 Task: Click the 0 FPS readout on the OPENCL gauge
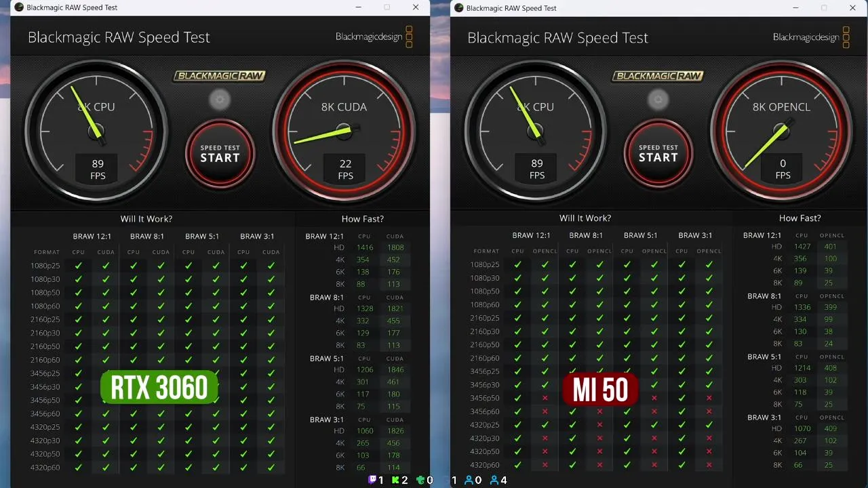783,169
